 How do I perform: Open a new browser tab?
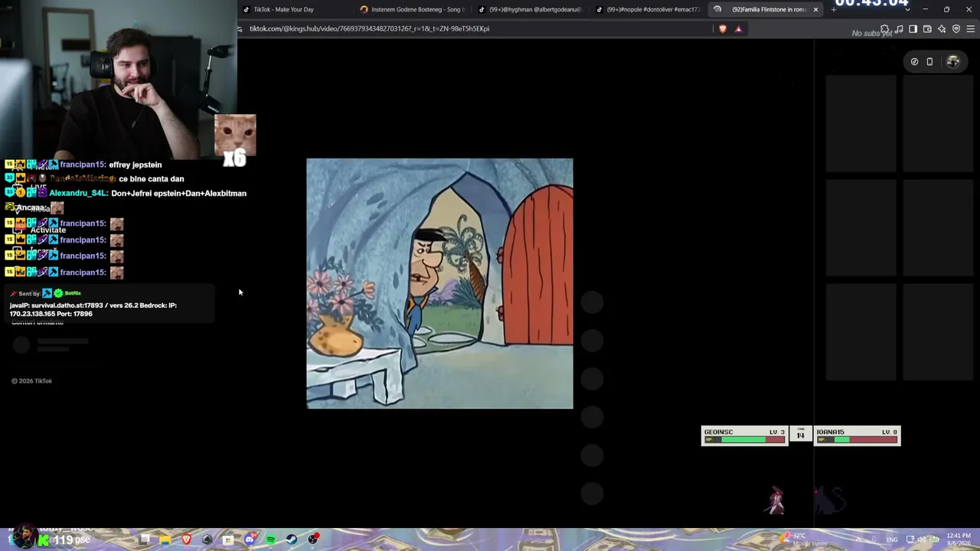(x=834, y=9)
